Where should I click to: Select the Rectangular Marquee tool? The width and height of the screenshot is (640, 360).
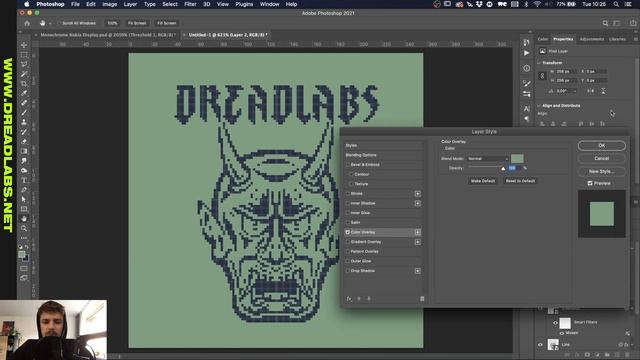24,55
